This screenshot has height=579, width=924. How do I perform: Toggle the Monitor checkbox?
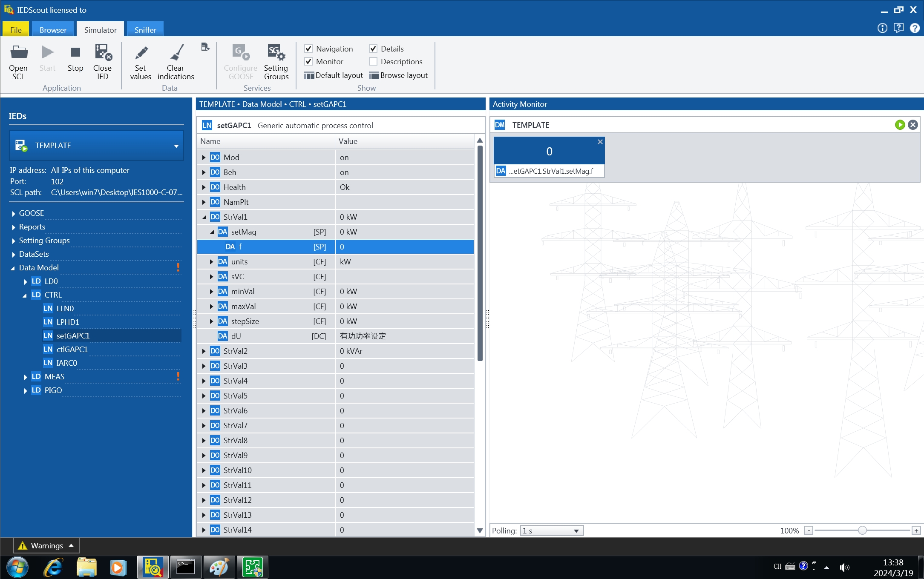pyautogui.click(x=310, y=61)
